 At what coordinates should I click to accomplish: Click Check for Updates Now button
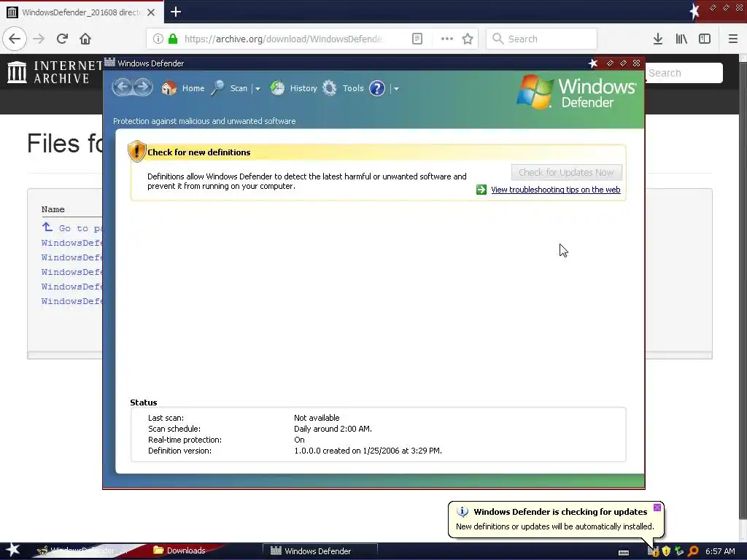click(566, 172)
